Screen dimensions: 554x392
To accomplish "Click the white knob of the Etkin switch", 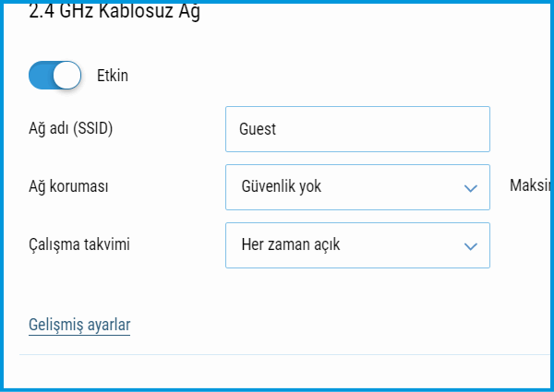I will coord(67,76).
